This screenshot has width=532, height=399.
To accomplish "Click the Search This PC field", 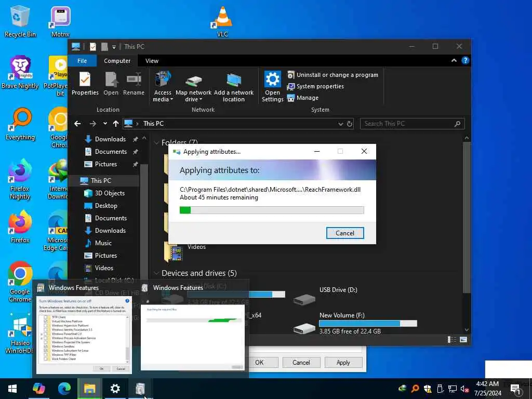I will (412, 124).
